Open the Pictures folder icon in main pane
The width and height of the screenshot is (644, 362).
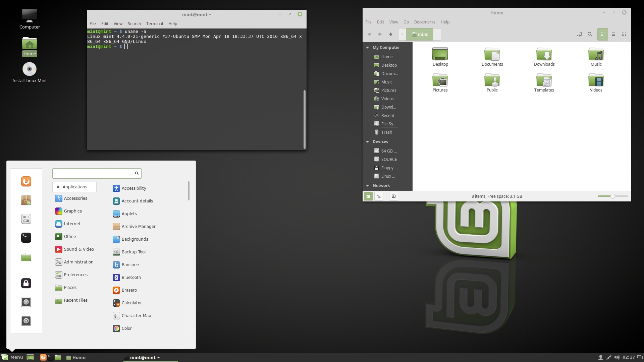pyautogui.click(x=440, y=83)
